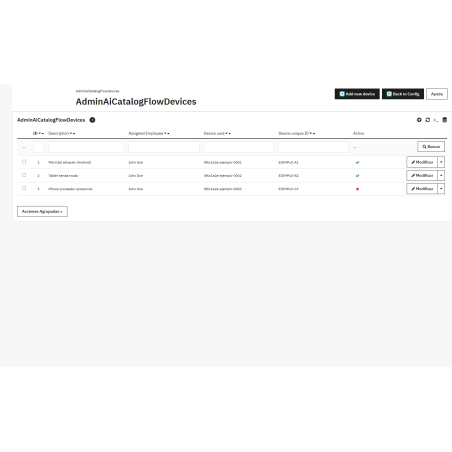Click the record count badge beside list title
452x452 pixels.
pyautogui.click(x=92, y=120)
